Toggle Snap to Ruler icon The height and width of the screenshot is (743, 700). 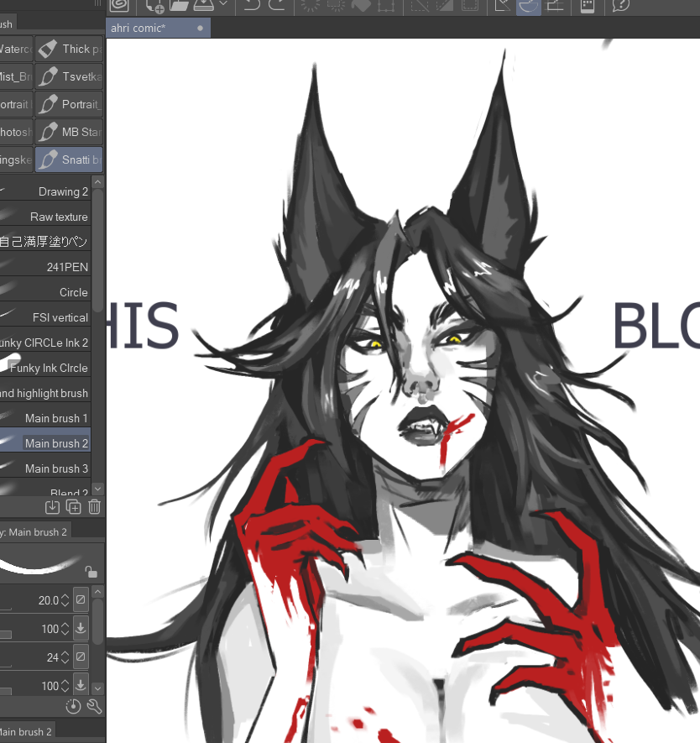503,5
